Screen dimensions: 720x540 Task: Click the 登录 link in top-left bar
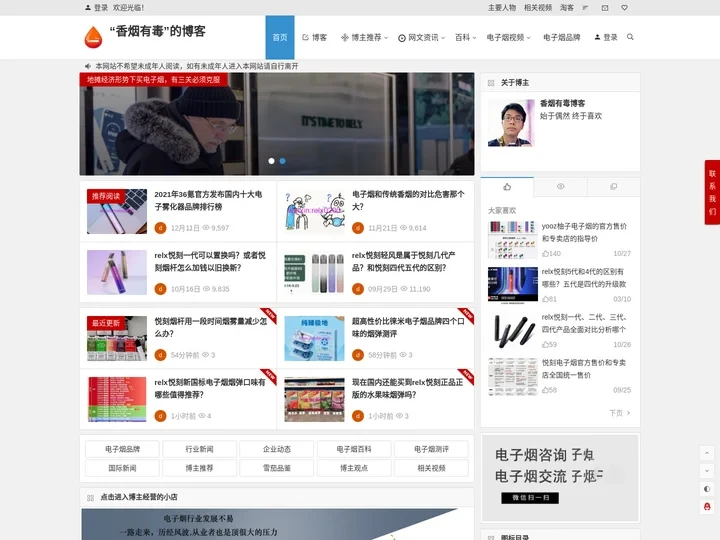pyautogui.click(x=101, y=8)
